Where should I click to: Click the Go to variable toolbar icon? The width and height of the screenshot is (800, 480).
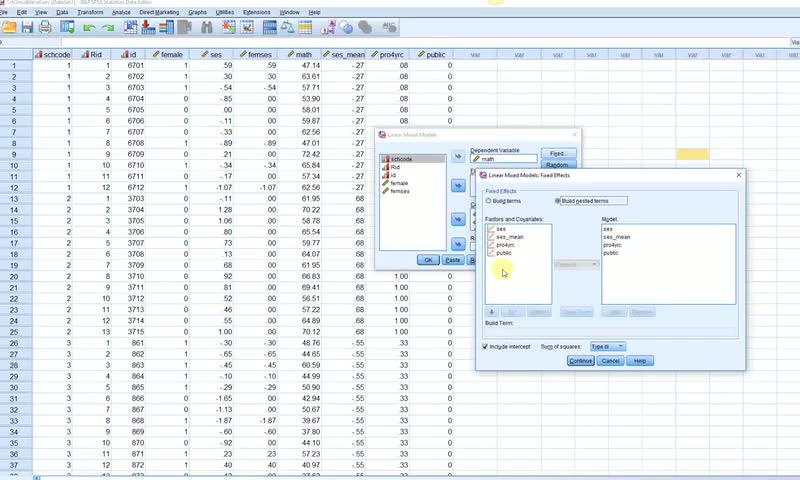[148, 27]
